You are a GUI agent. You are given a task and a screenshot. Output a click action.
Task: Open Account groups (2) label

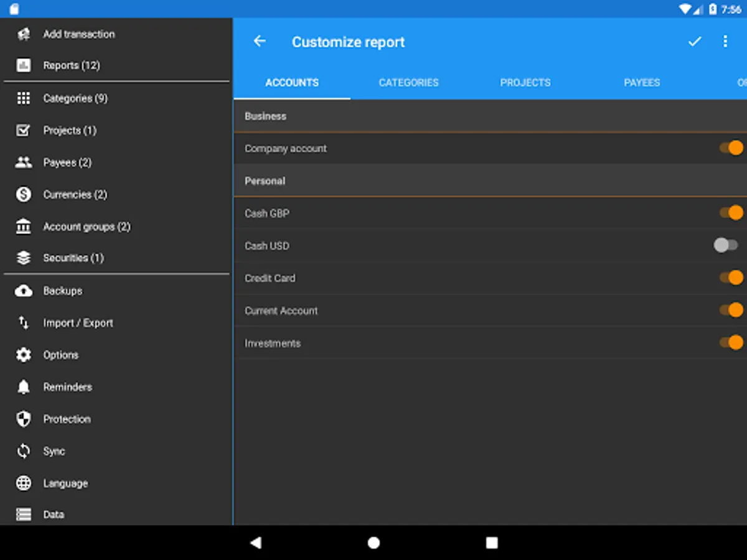point(87,226)
